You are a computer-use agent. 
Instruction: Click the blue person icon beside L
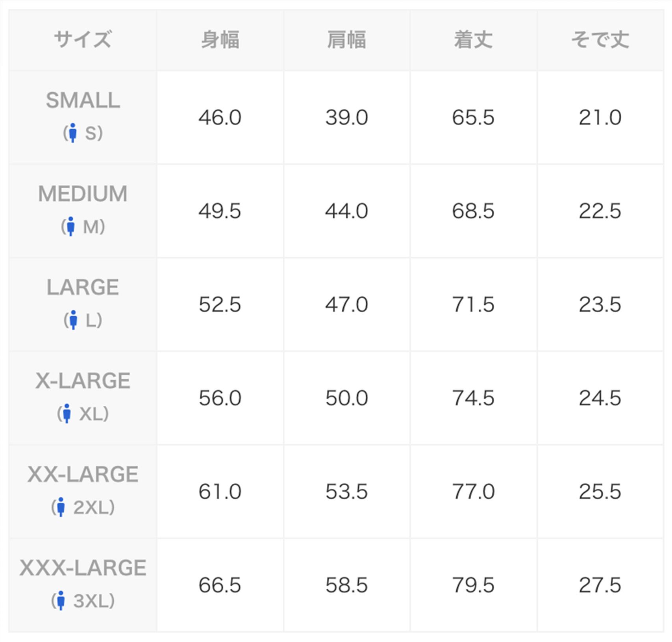73,320
